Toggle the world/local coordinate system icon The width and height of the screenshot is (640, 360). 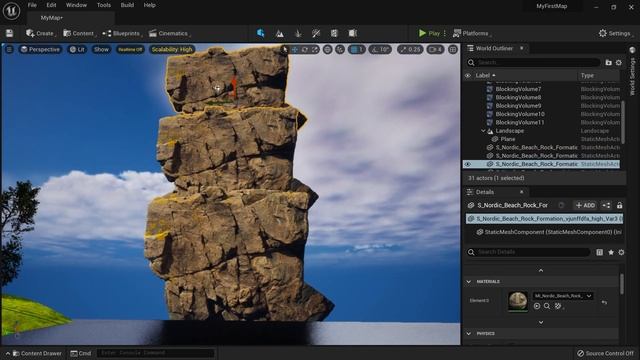(x=327, y=49)
